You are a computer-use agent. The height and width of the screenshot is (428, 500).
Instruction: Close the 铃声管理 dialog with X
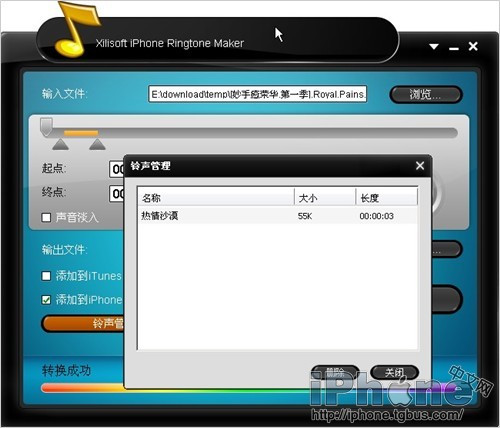pyautogui.click(x=420, y=166)
